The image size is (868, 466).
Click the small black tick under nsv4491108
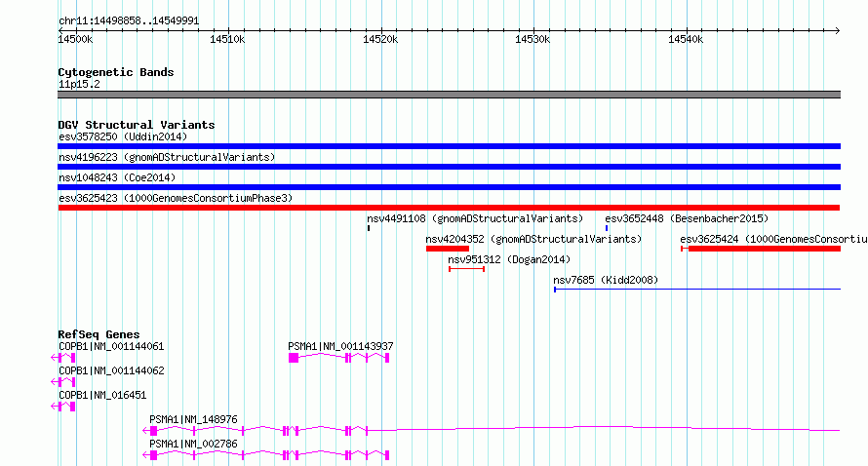pyautogui.click(x=369, y=228)
